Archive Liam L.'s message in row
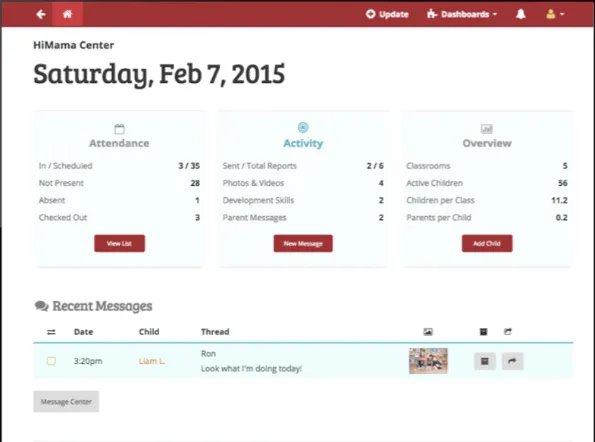595x442 pixels. [485, 361]
